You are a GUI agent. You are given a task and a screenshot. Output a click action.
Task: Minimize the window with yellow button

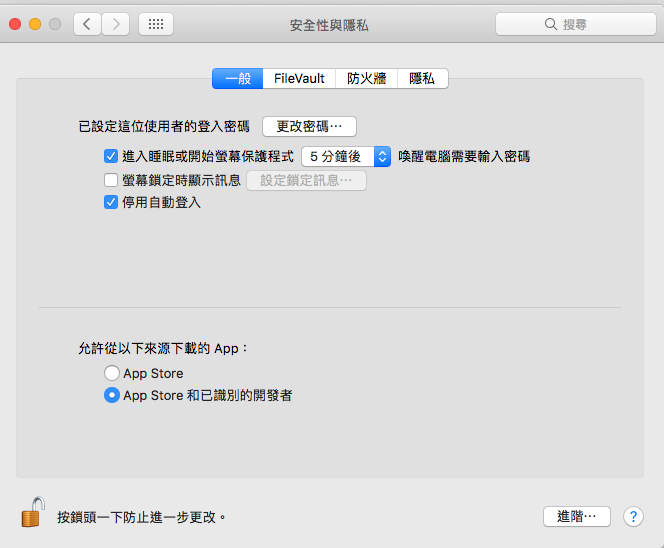click(x=35, y=24)
